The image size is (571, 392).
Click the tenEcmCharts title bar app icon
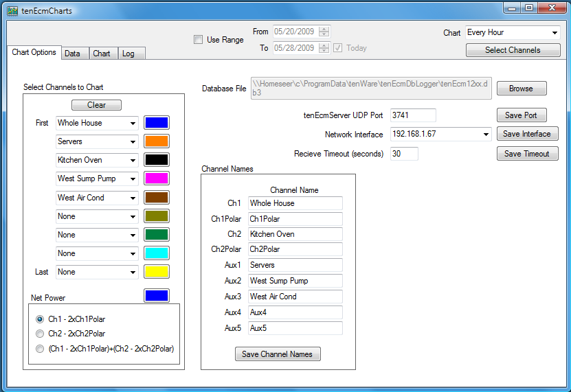click(x=12, y=11)
